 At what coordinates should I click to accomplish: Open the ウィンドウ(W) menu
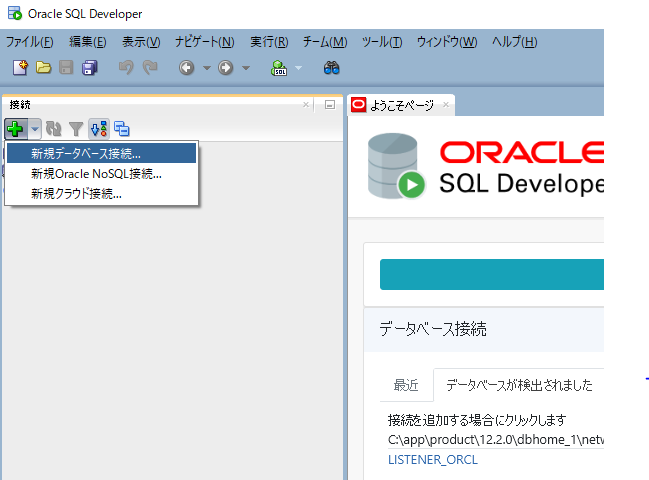(447, 42)
